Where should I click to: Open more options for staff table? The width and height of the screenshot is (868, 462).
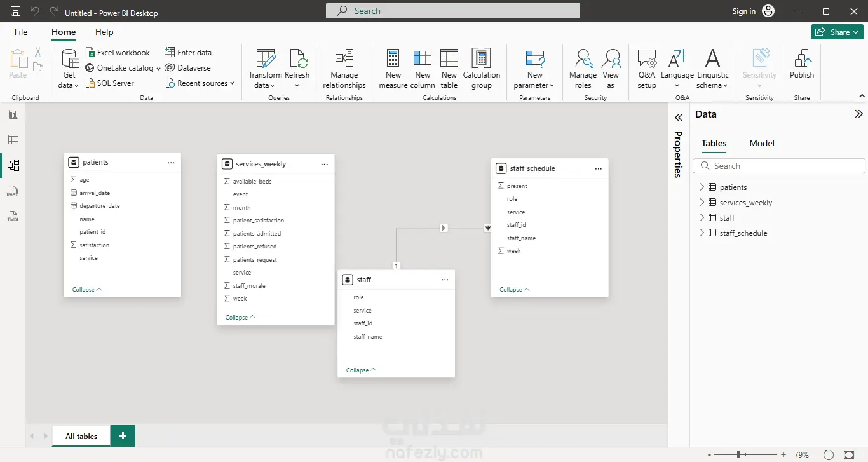point(445,280)
